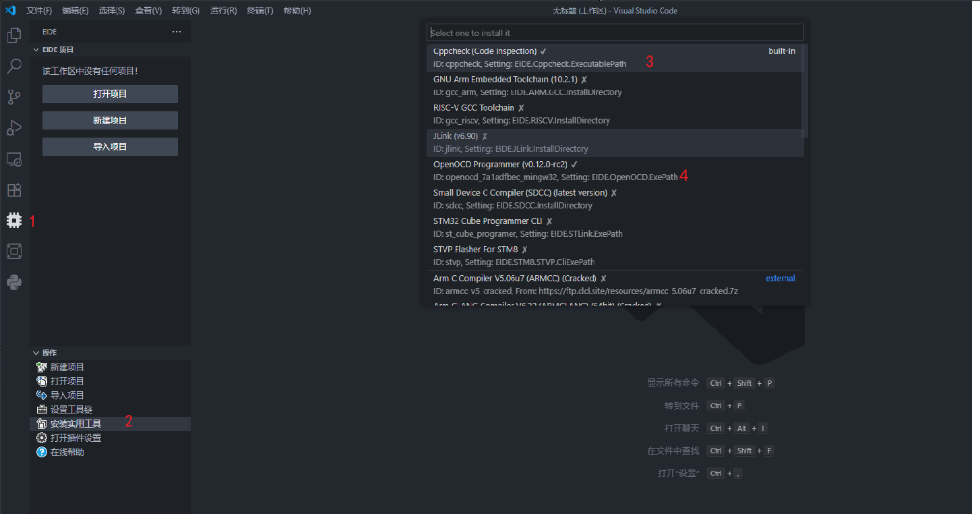980x514 pixels.
Task: Select 设置工具链 in the 操作 list
Action: coord(111,409)
